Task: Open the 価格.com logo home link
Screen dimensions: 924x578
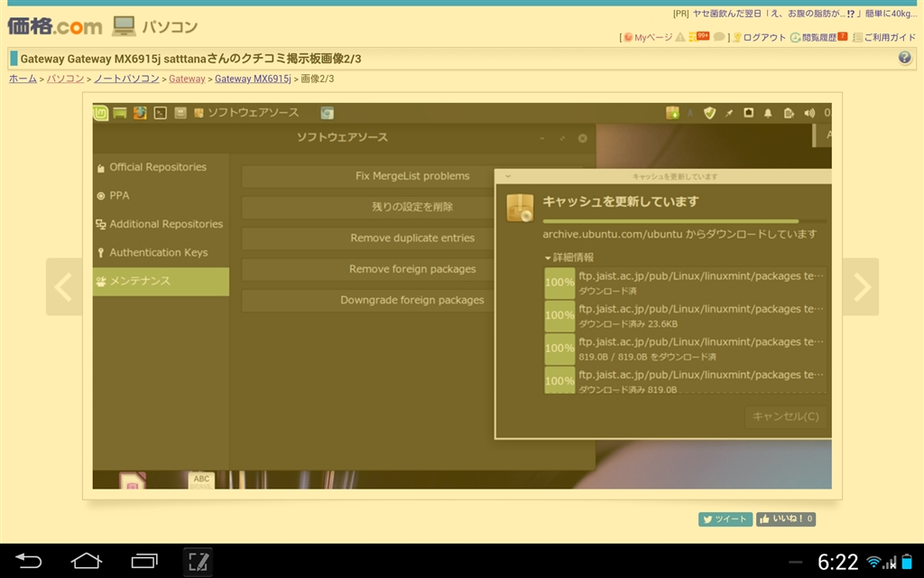Action: (x=55, y=26)
